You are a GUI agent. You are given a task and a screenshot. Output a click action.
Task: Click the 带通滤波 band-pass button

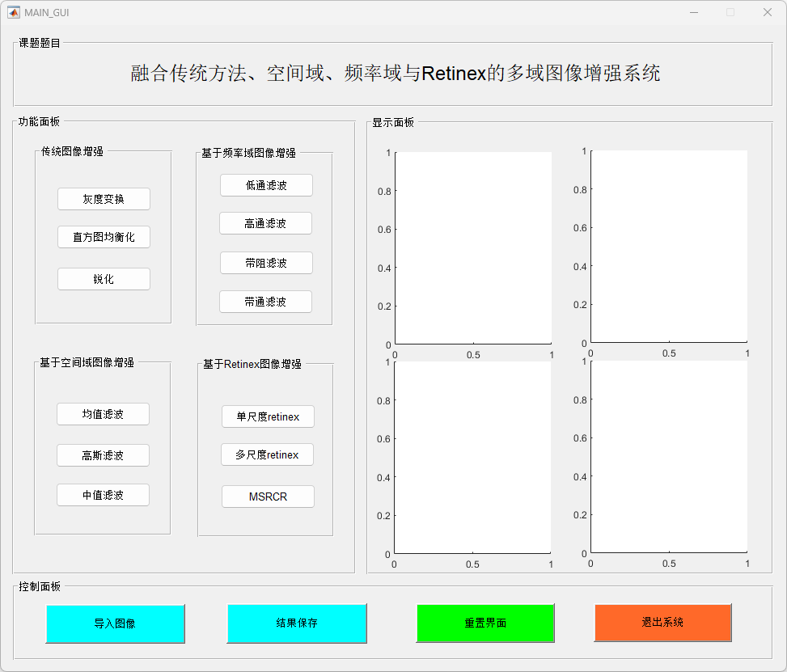coord(265,302)
